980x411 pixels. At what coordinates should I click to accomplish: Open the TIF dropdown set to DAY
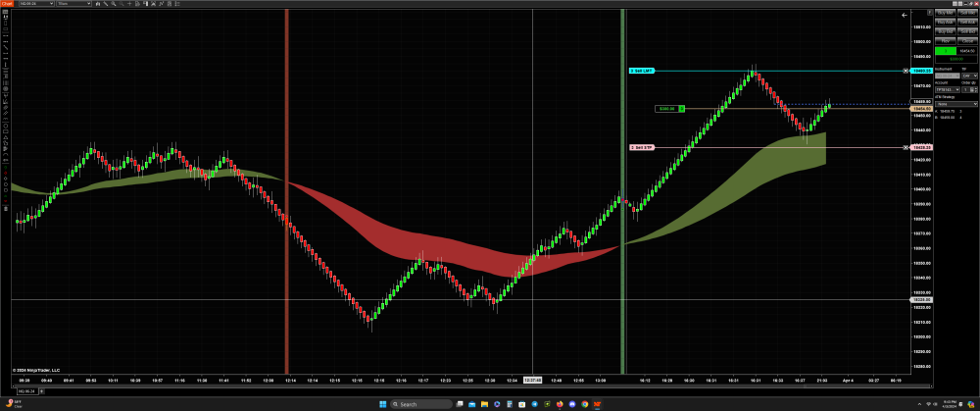[x=969, y=75]
